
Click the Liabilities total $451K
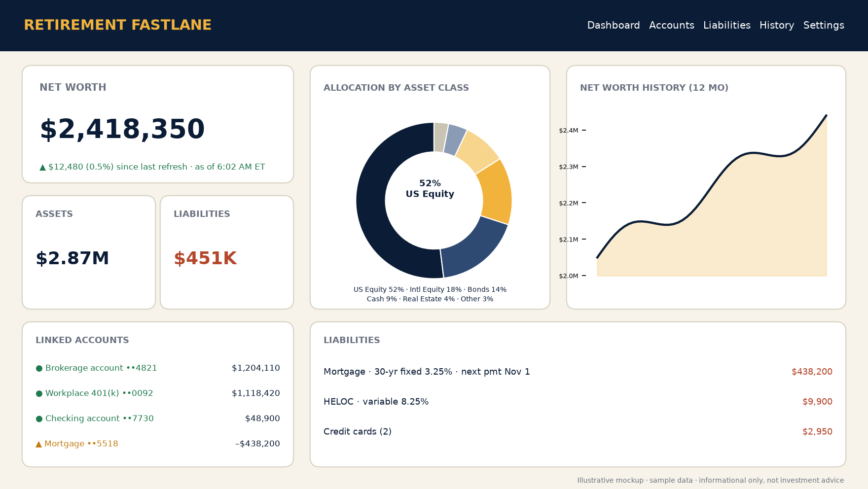tap(205, 258)
